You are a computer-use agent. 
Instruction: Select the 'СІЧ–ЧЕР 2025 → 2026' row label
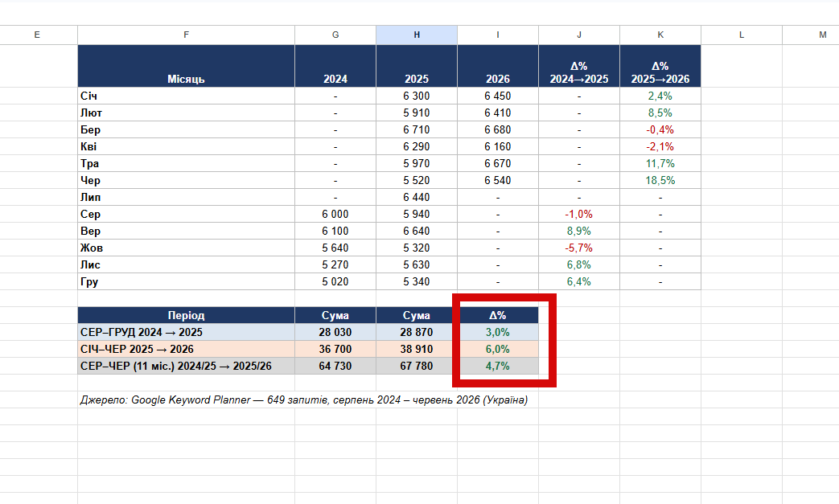click(186, 349)
